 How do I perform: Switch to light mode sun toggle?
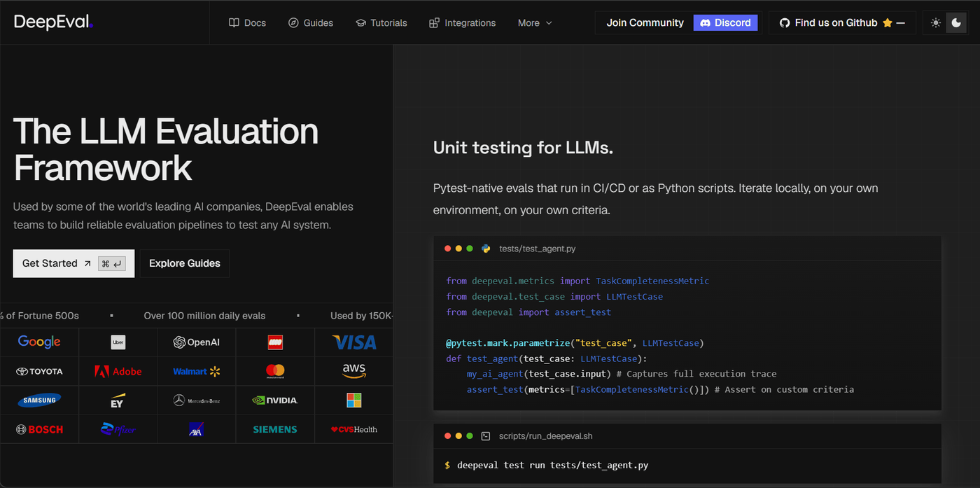pyautogui.click(x=936, y=23)
